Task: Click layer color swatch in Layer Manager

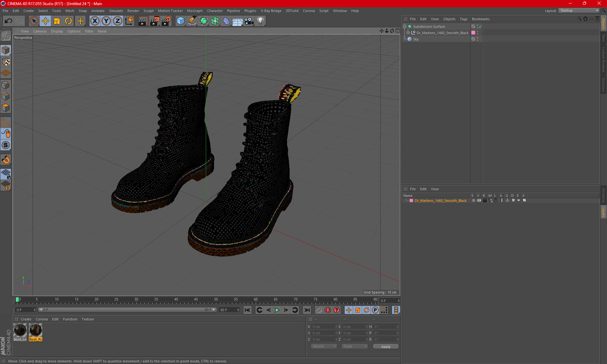Action: tap(411, 201)
